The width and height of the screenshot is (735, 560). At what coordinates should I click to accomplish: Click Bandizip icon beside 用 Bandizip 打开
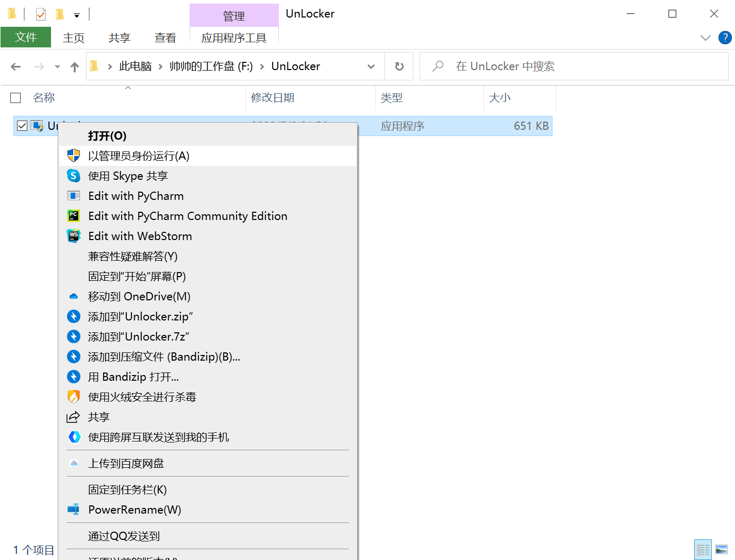click(x=74, y=377)
